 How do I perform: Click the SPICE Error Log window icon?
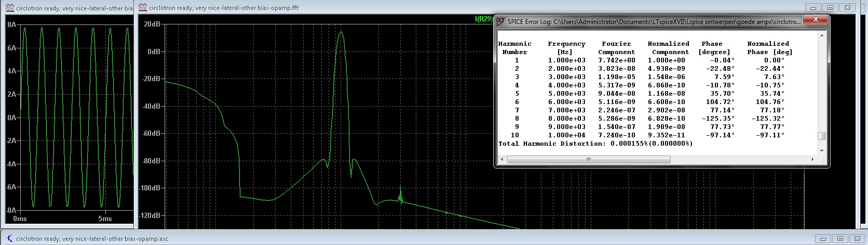pyautogui.click(x=501, y=22)
